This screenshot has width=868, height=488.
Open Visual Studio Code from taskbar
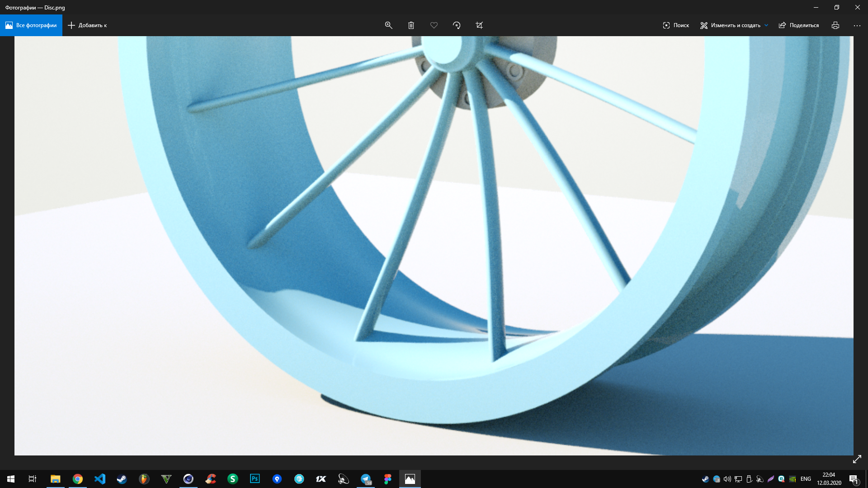[x=100, y=479]
